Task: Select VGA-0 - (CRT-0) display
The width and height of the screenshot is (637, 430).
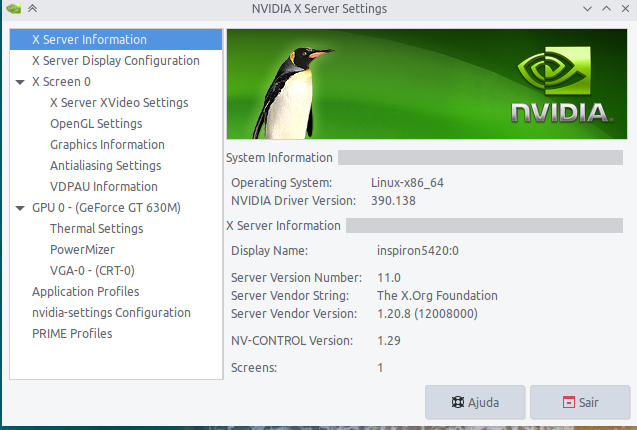Action: pos(116,271)
